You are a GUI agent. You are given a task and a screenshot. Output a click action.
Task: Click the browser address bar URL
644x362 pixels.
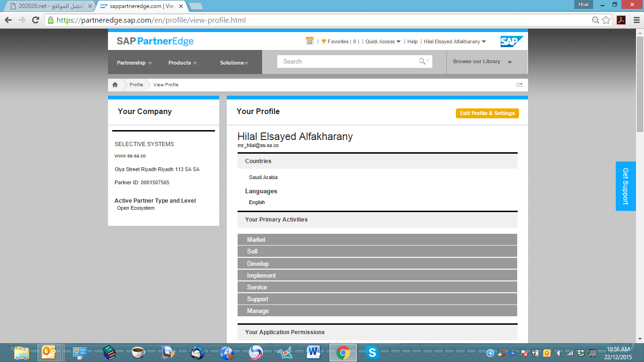click(x=151, y=20)
